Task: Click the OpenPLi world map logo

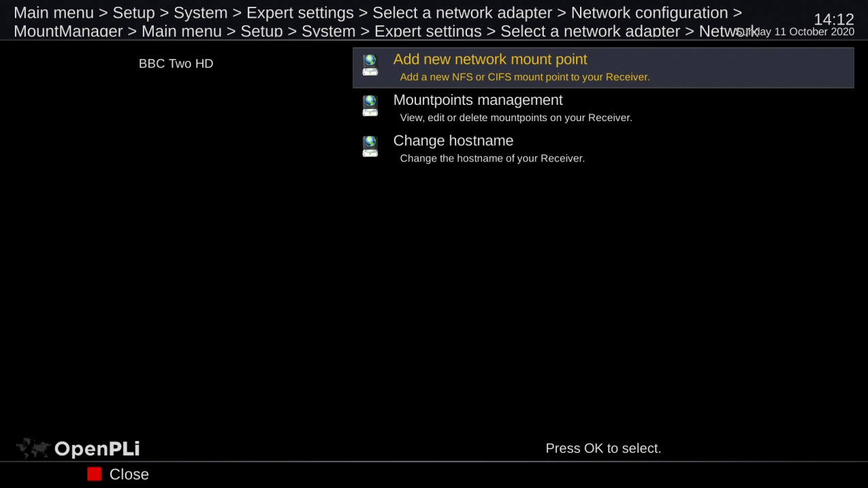Action: click(x=33, y=448)
